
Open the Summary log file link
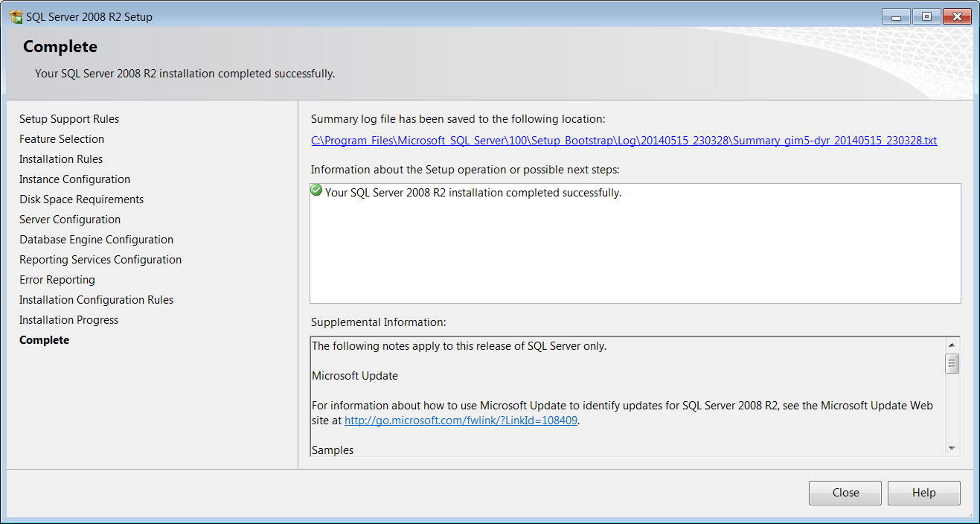tap(624, 140)
